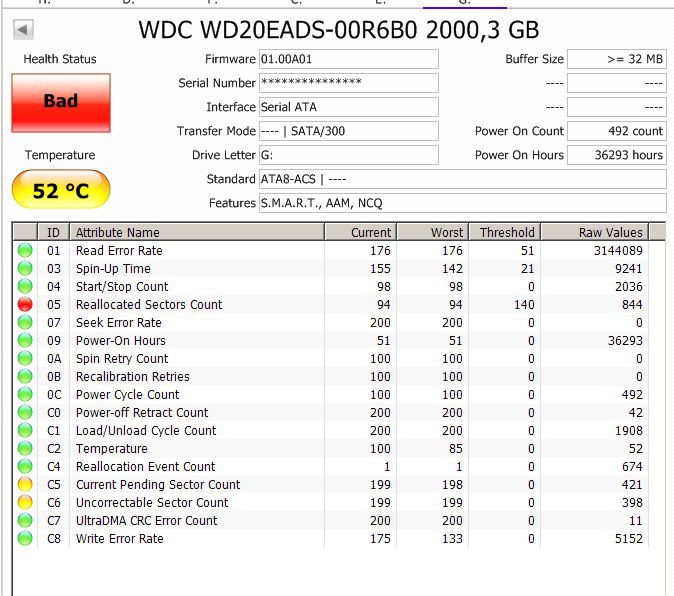
Task: Select the Current Pending Sector Count attribute name
Action: click(x=158, y=485)
